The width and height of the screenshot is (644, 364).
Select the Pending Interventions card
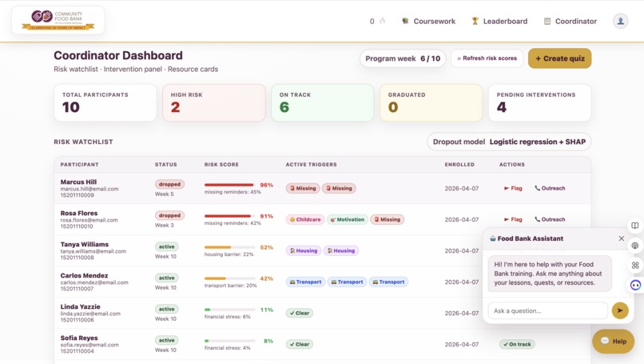click(539, 103)
